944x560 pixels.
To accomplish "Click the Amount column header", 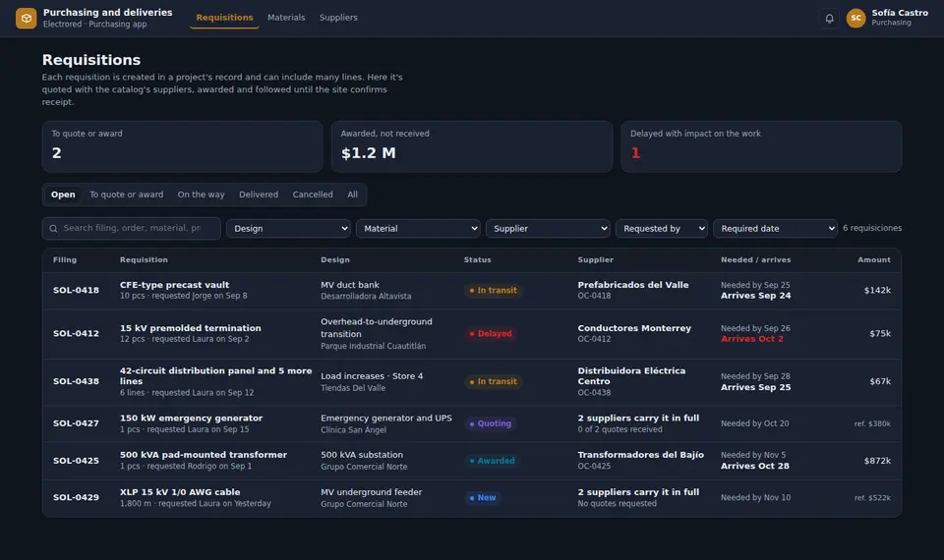I will [x=874, y=259].
